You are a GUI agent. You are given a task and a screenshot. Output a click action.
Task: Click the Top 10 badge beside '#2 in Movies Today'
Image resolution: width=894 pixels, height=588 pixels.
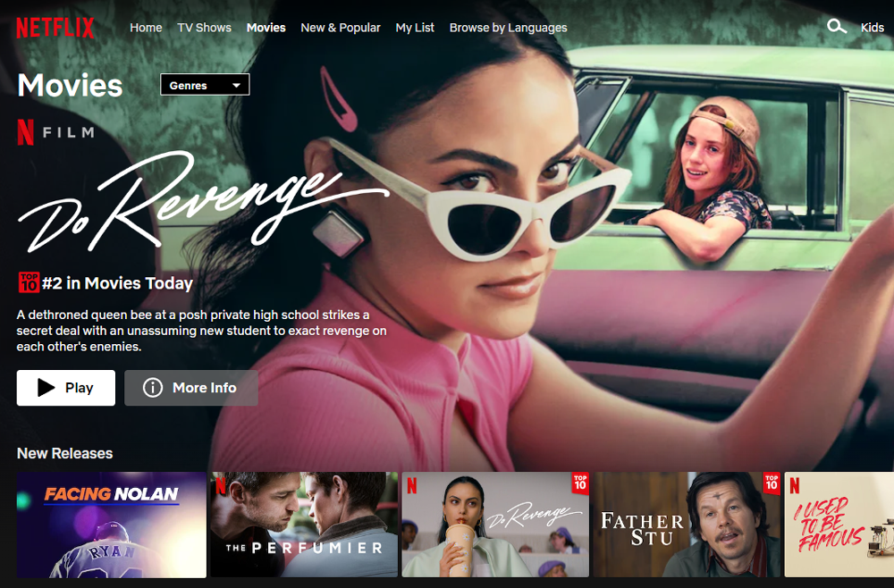[29, 282]
